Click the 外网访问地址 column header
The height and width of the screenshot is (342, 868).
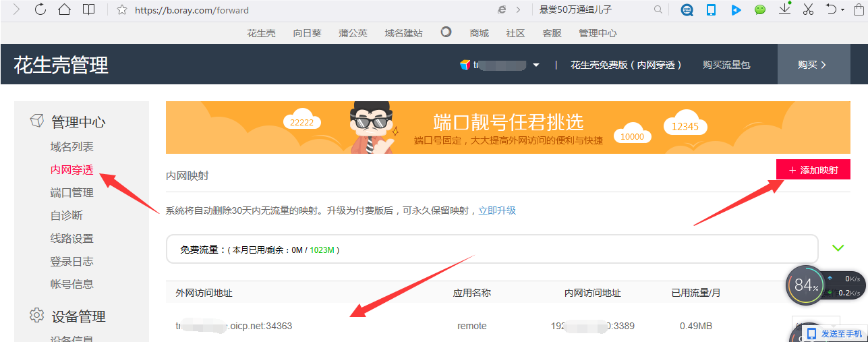click(x=204, y=293)
